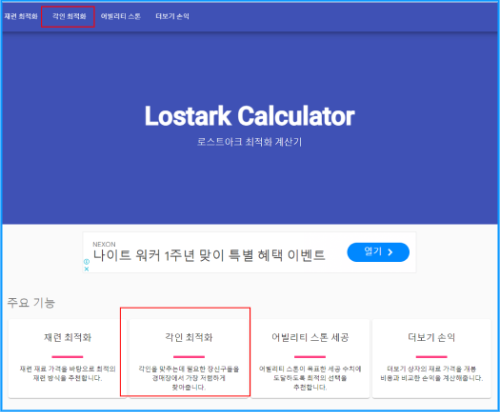Select 각인 최적화 in the top navigation

[69, 16]
